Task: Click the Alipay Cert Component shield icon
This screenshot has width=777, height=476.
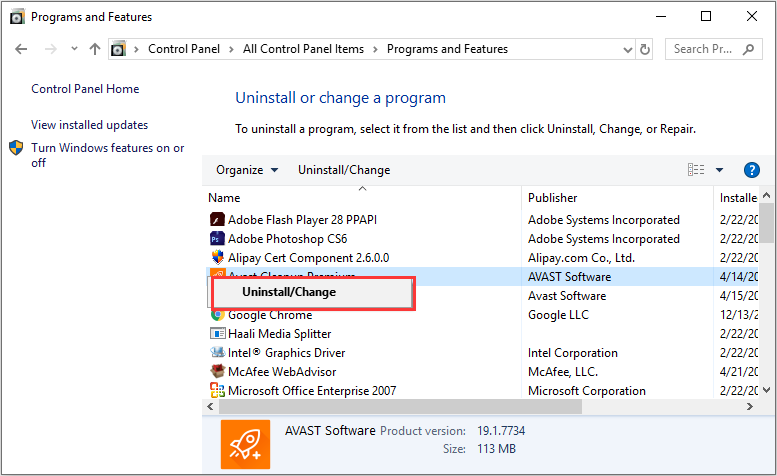Action: click(217, 258)
